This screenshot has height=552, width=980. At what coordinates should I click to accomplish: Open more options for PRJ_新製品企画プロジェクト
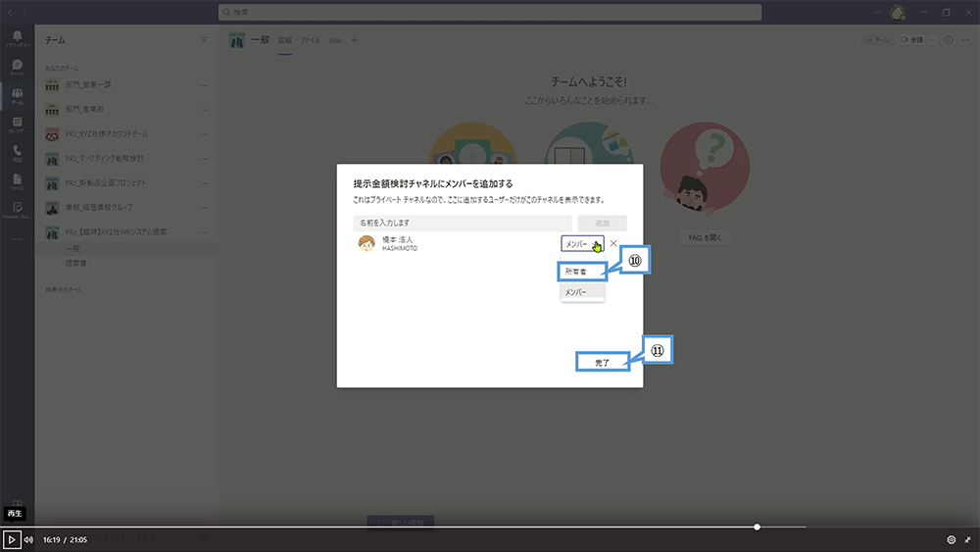click(x=204, y=183)
